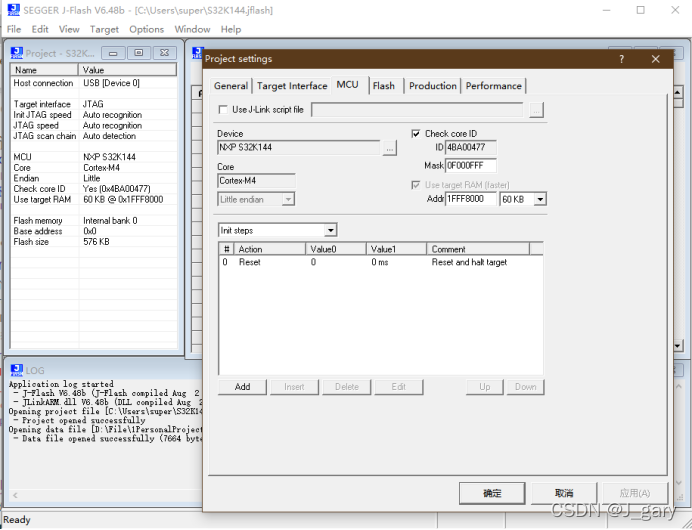Close the Project settings dialog
Screen dimensions: 692x530
tap(656, 59)
